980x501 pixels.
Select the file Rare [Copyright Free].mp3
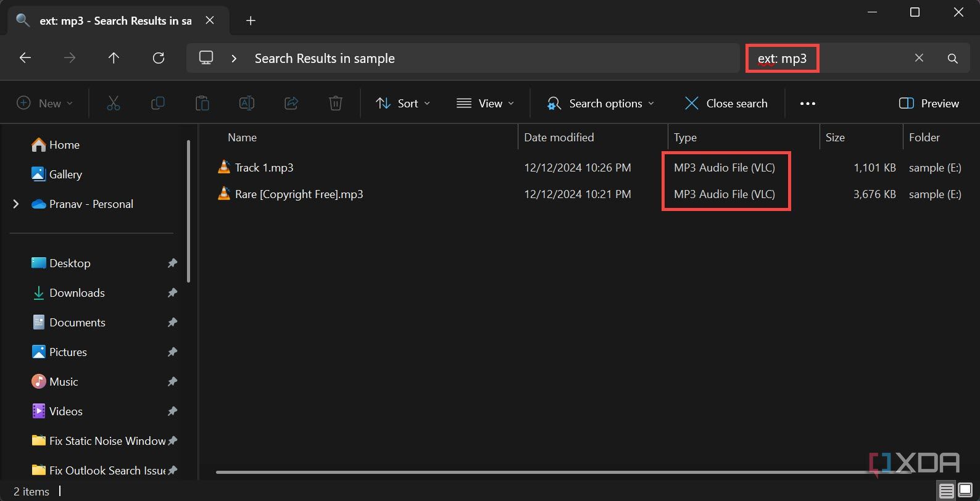[299, 194]
